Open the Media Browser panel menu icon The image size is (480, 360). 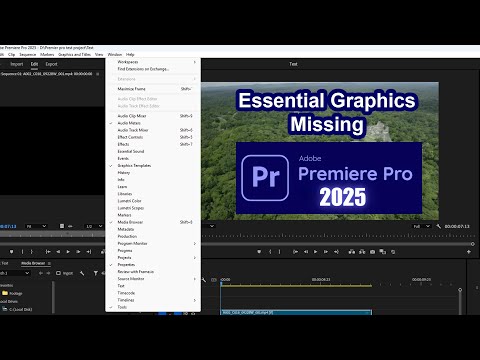coord(49,263)
